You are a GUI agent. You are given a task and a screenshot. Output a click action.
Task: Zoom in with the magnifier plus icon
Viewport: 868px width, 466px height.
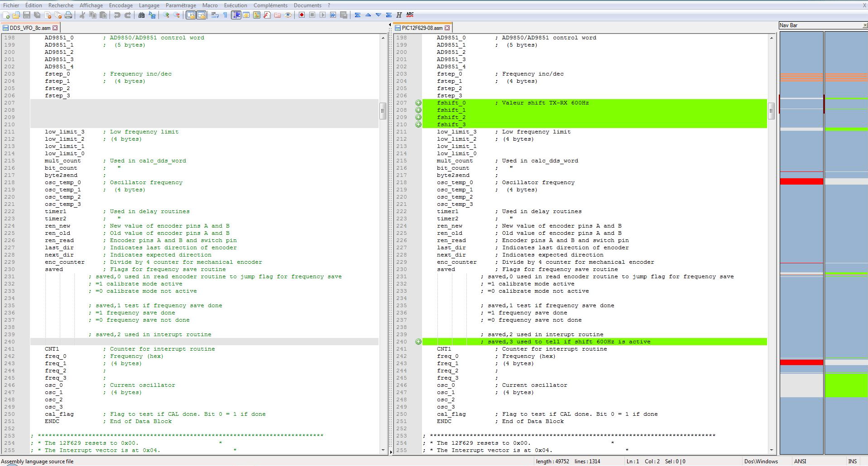(x=166, y=15)
